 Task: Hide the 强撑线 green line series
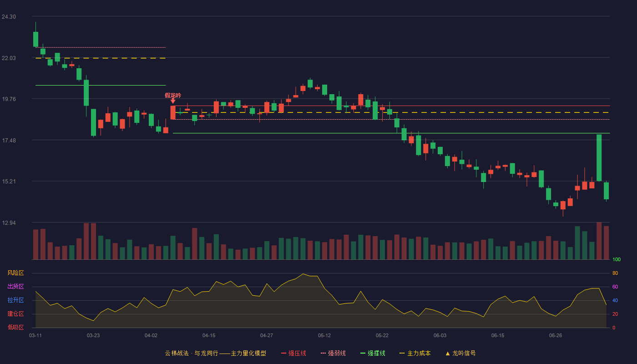(373, 353)
